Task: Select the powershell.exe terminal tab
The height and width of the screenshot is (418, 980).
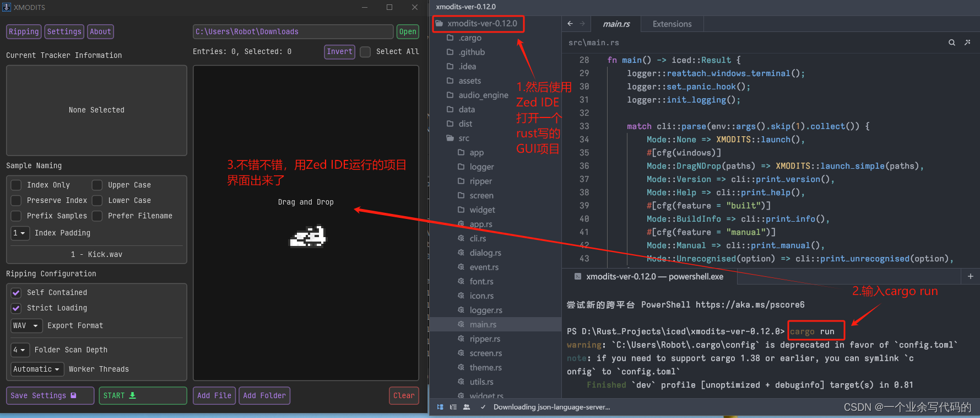Action: [x=649, y=276]
